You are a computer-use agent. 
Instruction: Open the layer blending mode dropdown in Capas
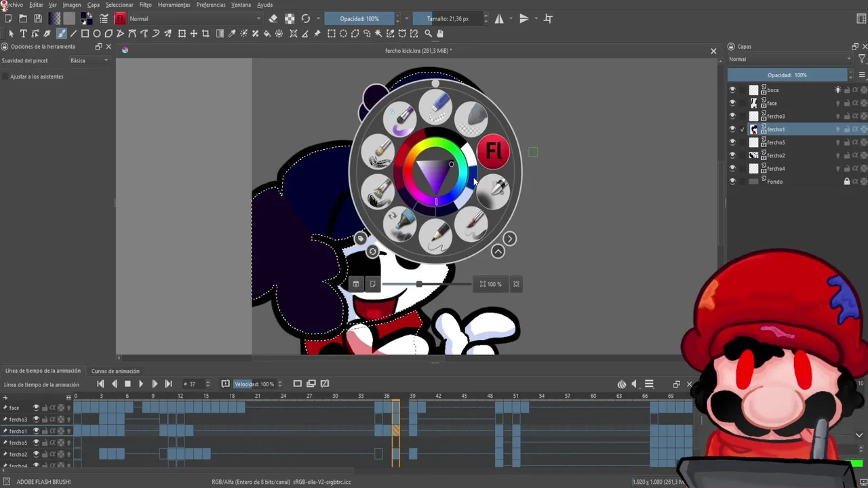(x=790, y=59)
